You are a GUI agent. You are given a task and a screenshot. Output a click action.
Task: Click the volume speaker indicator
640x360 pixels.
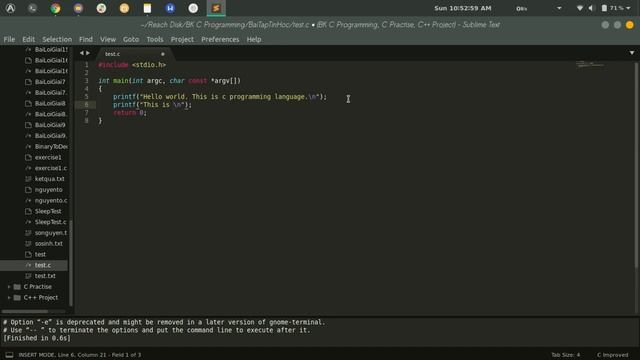tap(591, 8)
